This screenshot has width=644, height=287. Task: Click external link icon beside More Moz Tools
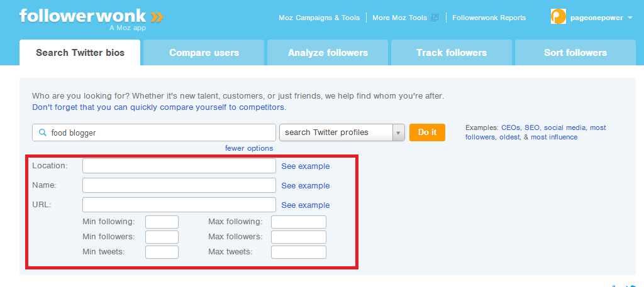(x=434, y=18)
